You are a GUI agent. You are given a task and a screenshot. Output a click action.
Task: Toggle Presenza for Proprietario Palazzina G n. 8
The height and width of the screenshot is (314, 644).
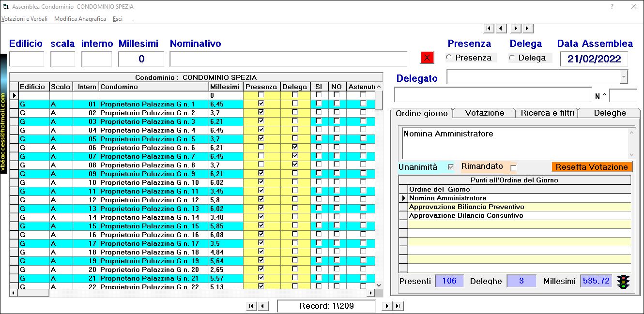point(261,165)
